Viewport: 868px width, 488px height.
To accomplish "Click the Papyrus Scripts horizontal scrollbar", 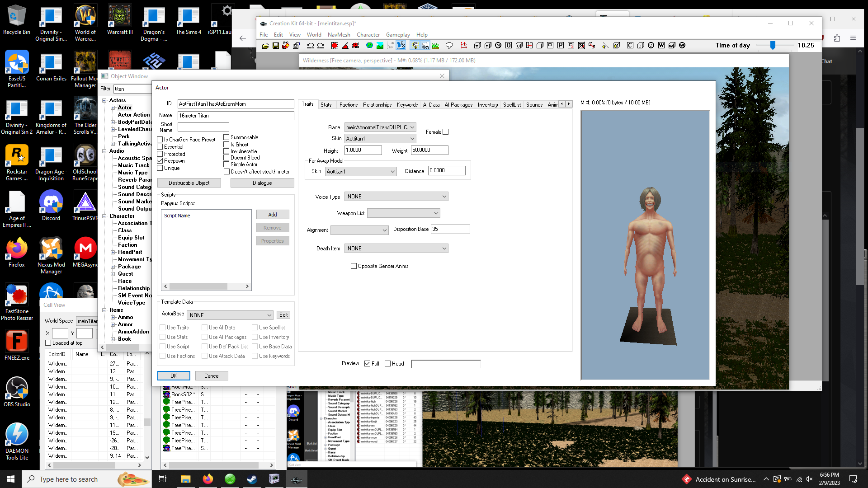I will coord(206,286).
